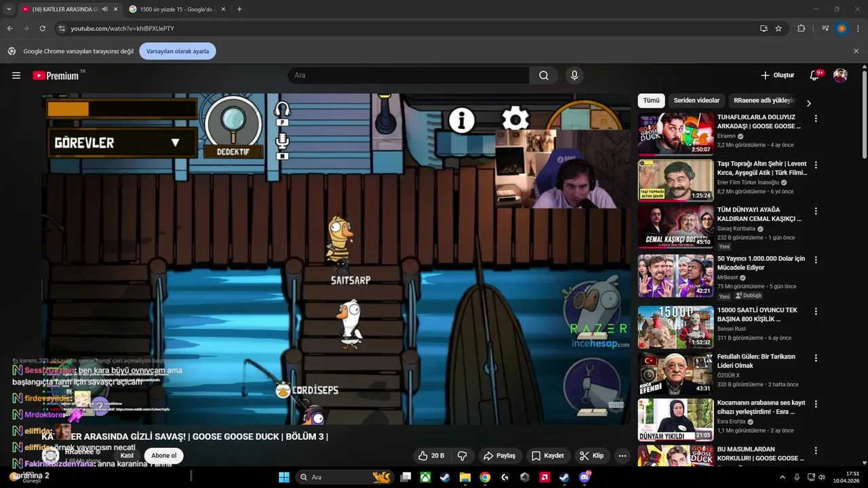Select the Tümü filter chip
Screen dimensions: 868x488
click(x=651, y=100)
